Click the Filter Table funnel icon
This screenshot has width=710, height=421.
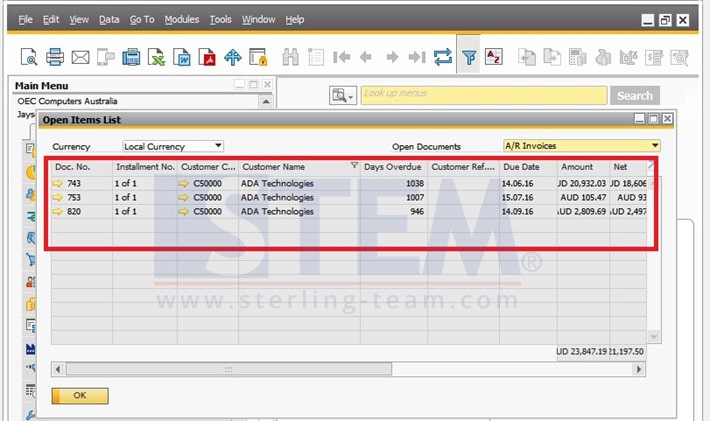coord(469,57)
